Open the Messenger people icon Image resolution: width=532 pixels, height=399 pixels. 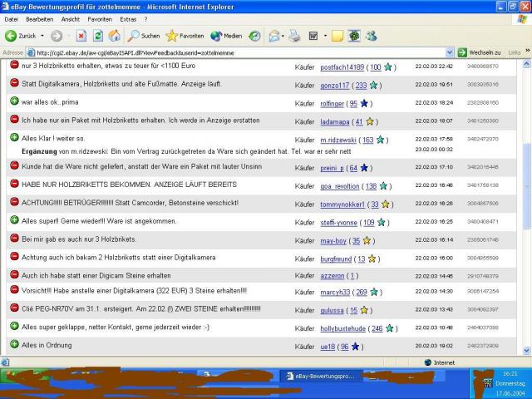(x=372, y=36)
